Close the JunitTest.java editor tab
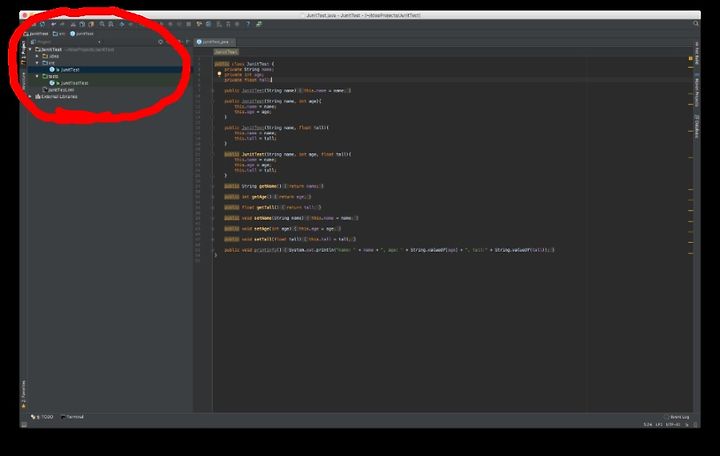 point(232,42)
